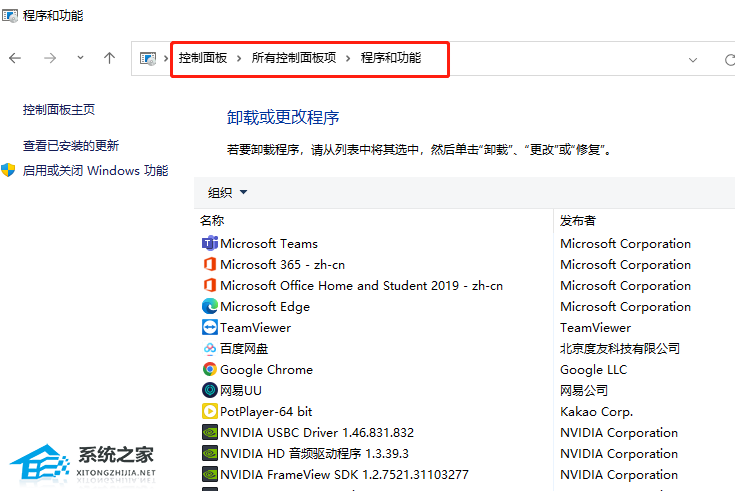The image size is (735, 491).
Task: Click the 网易UU program icon
Action: [209, 391]
